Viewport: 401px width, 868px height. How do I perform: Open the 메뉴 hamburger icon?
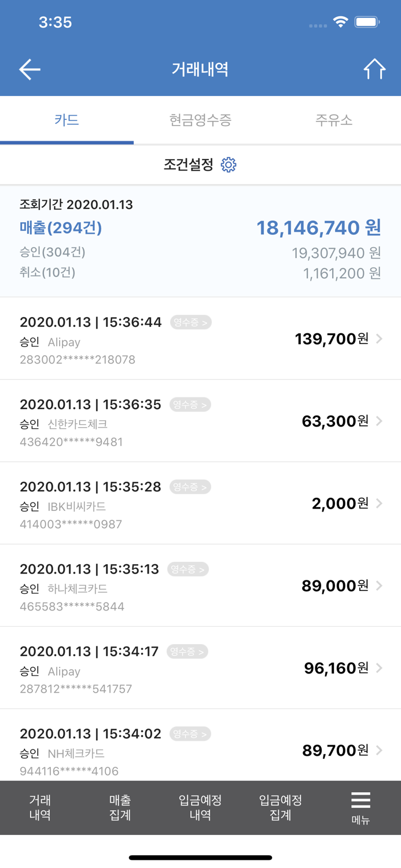point(360,801)
